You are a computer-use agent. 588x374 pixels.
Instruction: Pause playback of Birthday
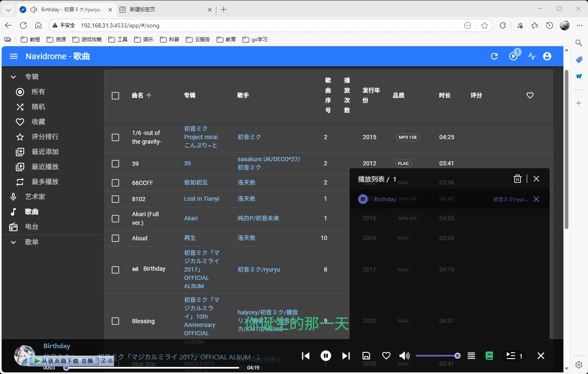click(326, 356)
